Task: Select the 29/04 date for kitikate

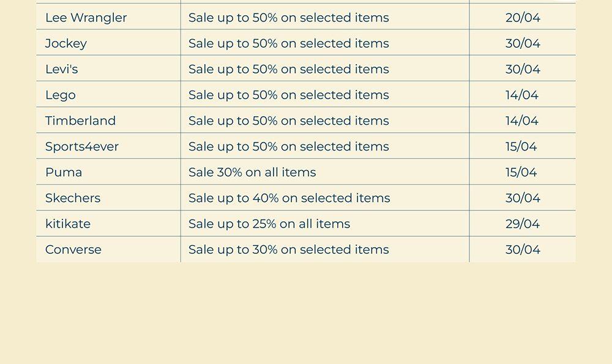Action: 523,223
